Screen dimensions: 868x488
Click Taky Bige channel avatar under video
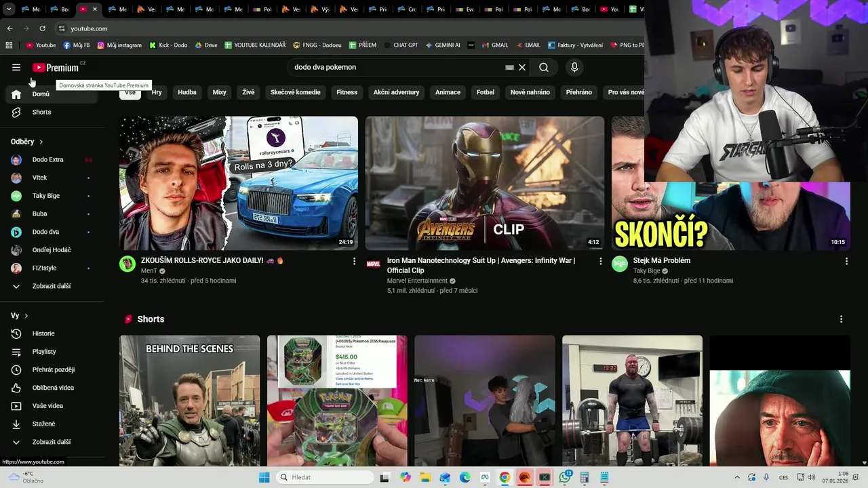point(620,264)
